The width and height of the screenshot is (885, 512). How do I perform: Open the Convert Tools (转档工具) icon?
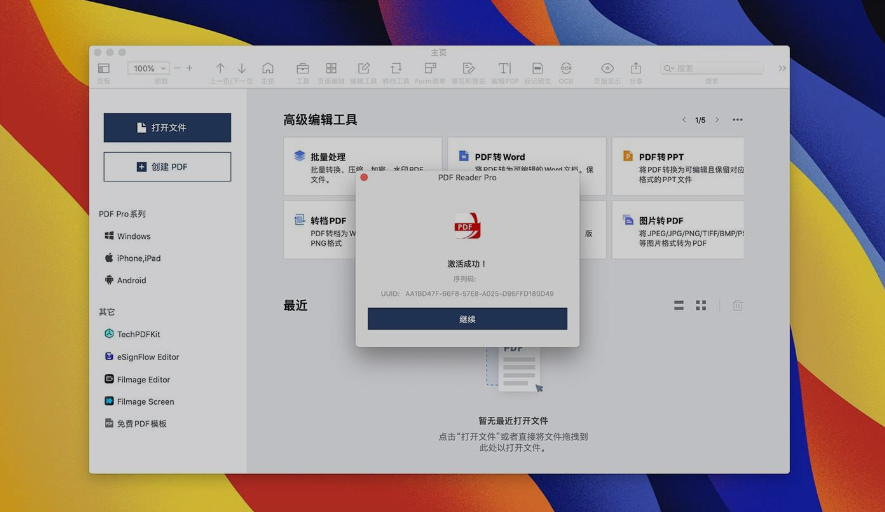click(396, 68)
